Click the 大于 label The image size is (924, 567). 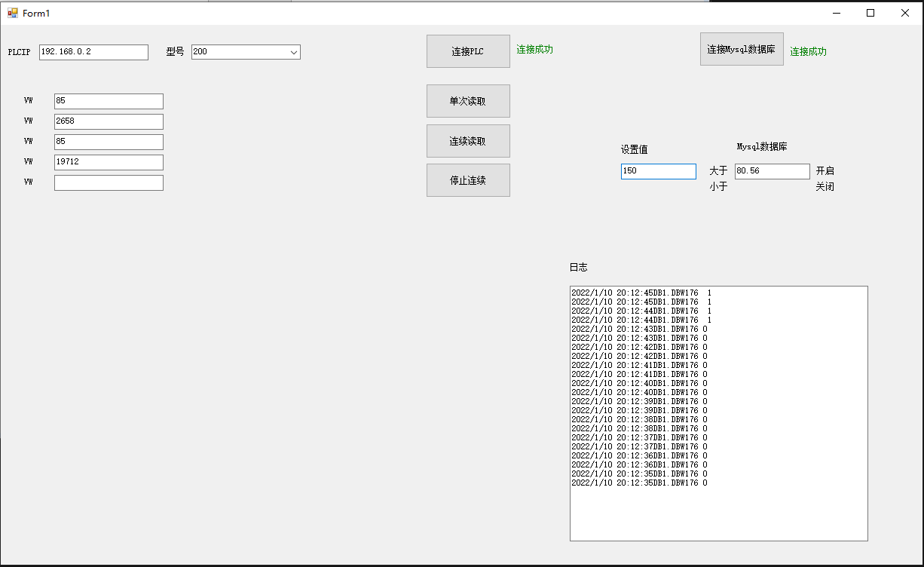coord(718,170)
